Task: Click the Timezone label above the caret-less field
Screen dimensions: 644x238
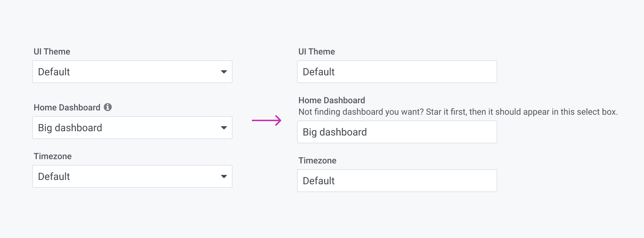Action: pos(317,161)
